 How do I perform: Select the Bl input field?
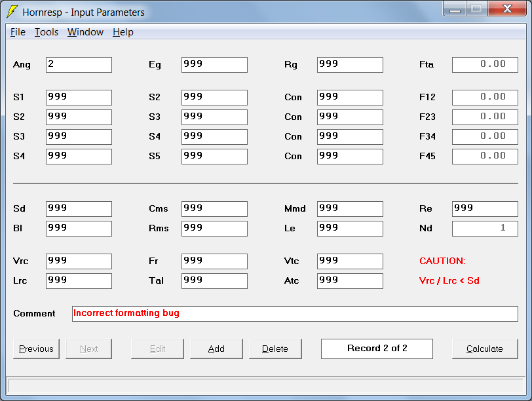79,229
